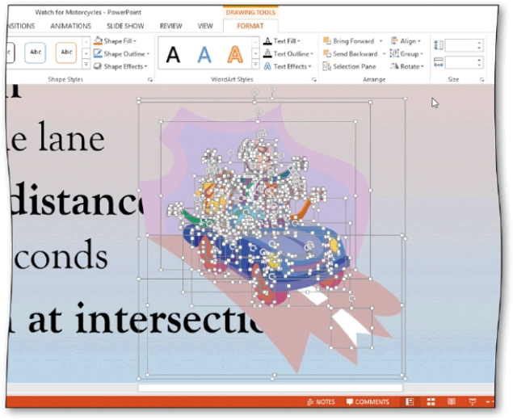The image size is (513, 420).
Task: Open the Transitions ribbon tab
Action: (x=20, y=26)
